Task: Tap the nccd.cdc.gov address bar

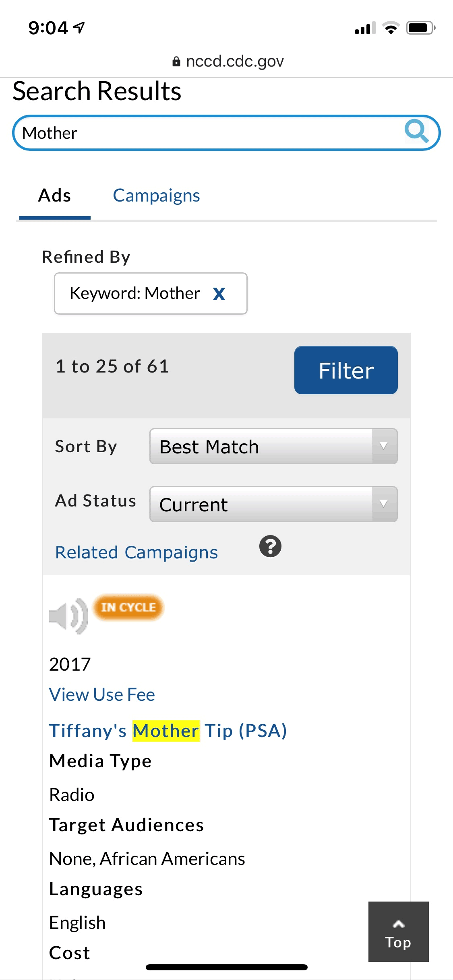Action: tap(234, 62)
